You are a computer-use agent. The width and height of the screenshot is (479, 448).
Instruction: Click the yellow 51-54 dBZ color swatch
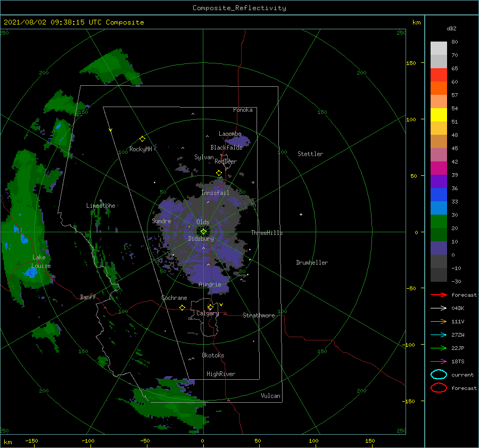[x=439, y=115]
